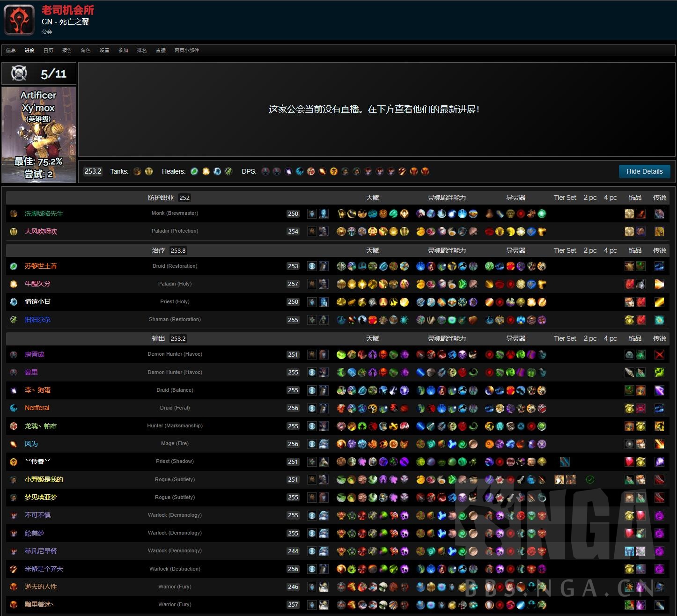677x616 pixels.
Task: Click the Balance Druid icon in DPS summary
Action: (x=288, y=171)
